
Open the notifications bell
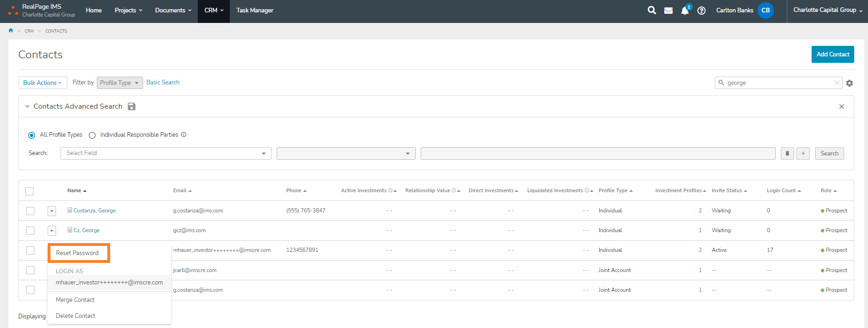click(684, 11)
